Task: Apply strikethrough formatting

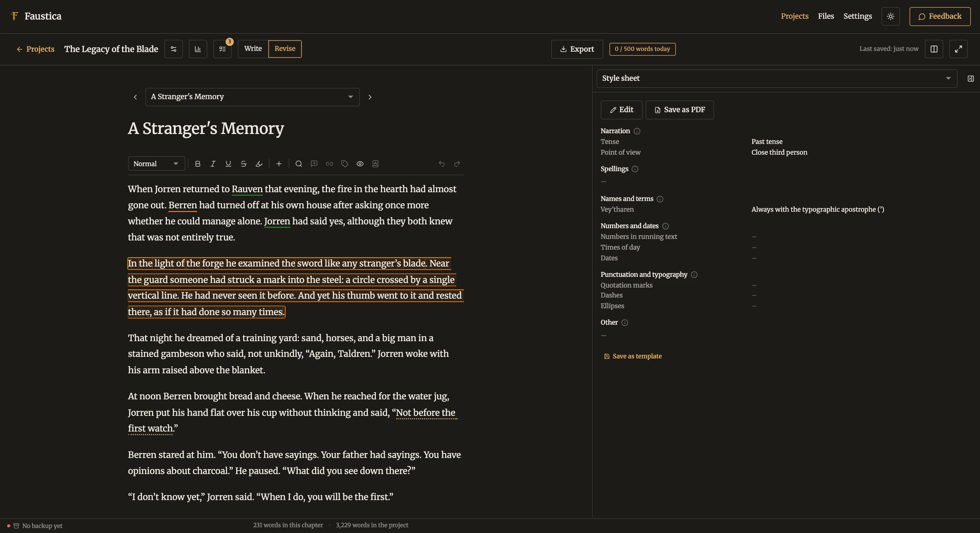Action: point(243,164)
